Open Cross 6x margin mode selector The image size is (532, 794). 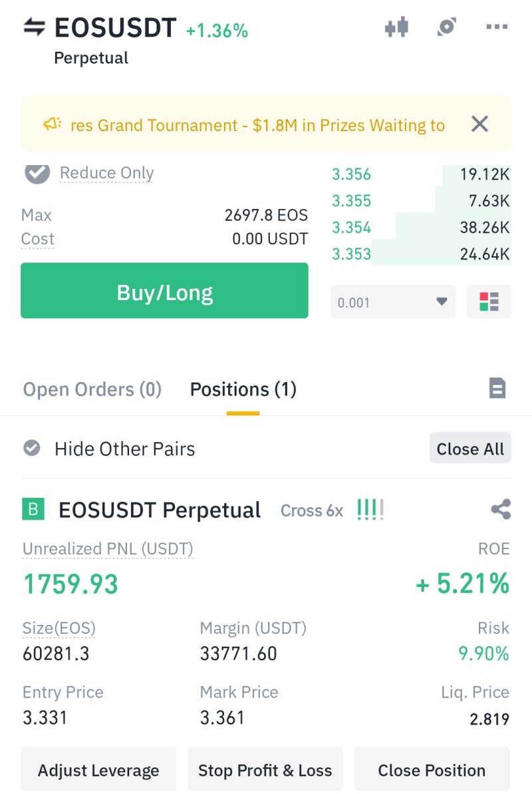(x=312, y=510)
